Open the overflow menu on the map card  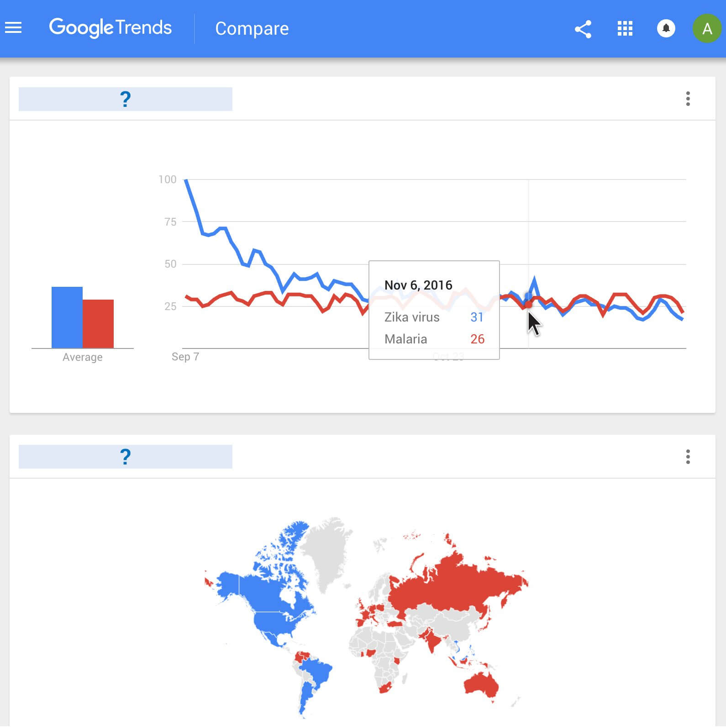pyautogui.click(x=688, y=456)
